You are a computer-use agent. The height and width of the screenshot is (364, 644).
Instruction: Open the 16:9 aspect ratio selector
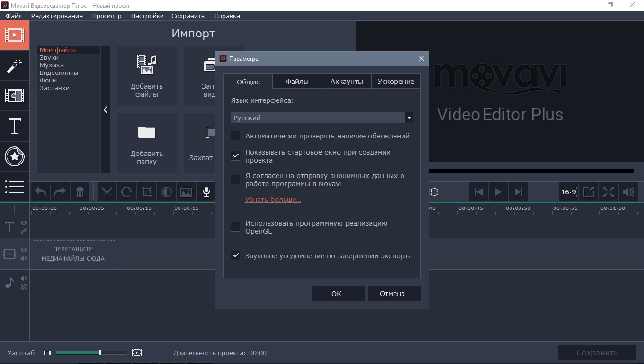[x=568, y=192]
